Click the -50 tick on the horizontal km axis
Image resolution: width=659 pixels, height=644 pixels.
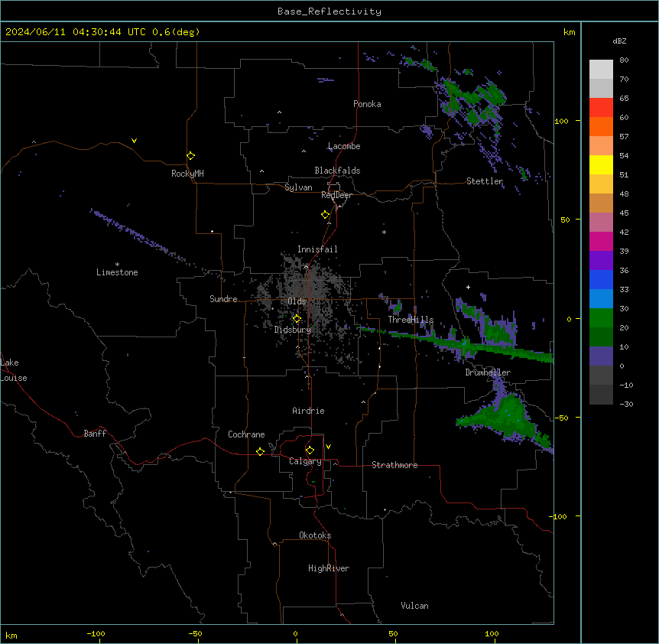195,634
